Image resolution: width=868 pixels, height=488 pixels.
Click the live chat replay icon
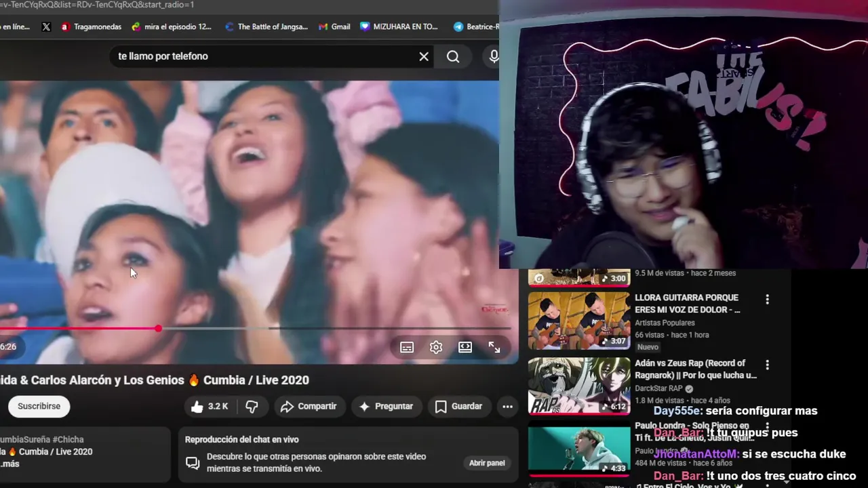193,463
